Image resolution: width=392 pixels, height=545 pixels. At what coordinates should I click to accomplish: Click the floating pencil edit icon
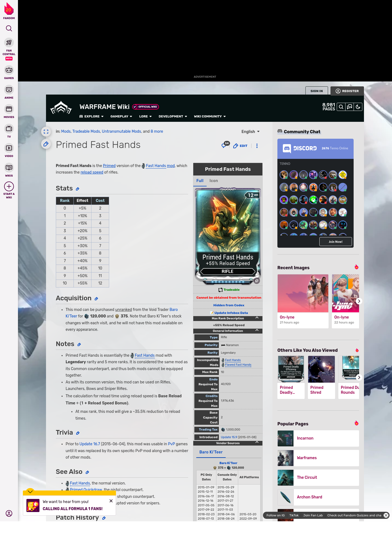[x=46, y=144]
